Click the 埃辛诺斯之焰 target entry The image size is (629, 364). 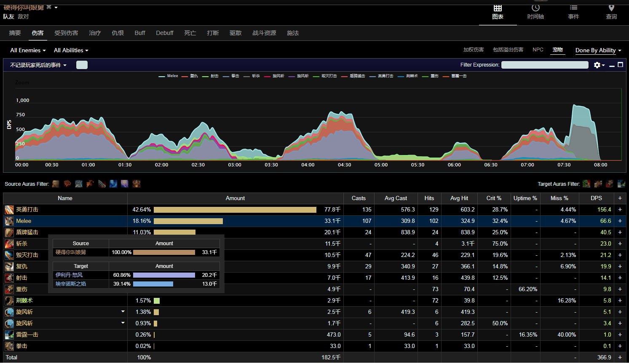(71, 284)
